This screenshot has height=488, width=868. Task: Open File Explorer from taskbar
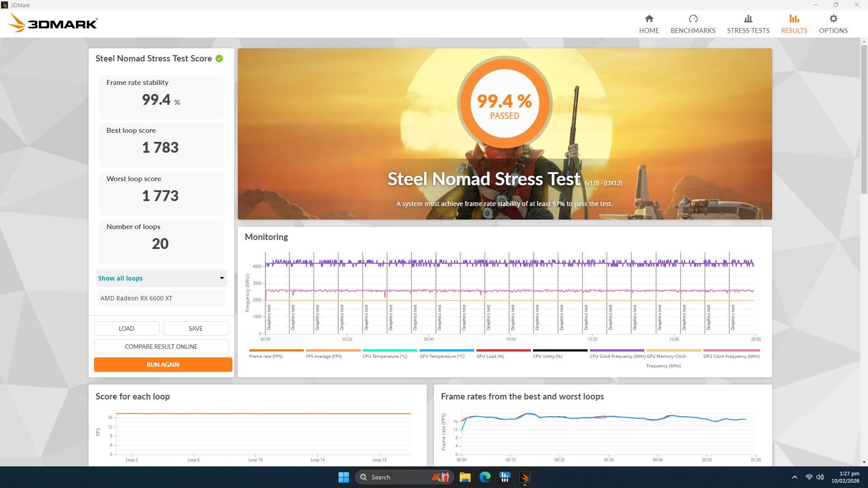point(465,477)
